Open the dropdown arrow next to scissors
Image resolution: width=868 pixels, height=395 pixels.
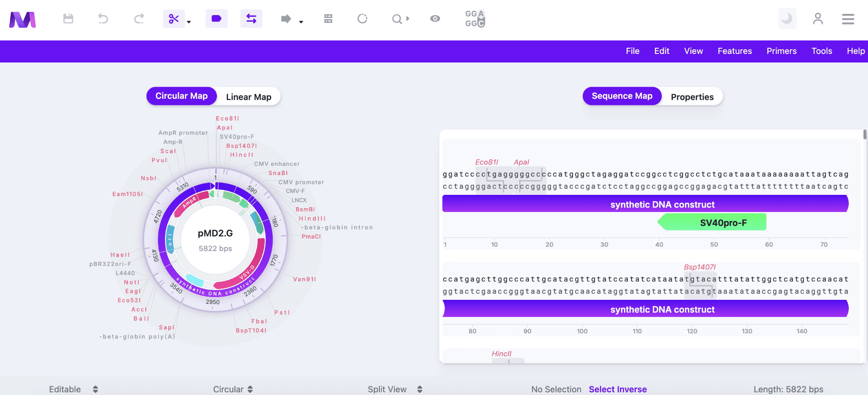pos(189,22)
